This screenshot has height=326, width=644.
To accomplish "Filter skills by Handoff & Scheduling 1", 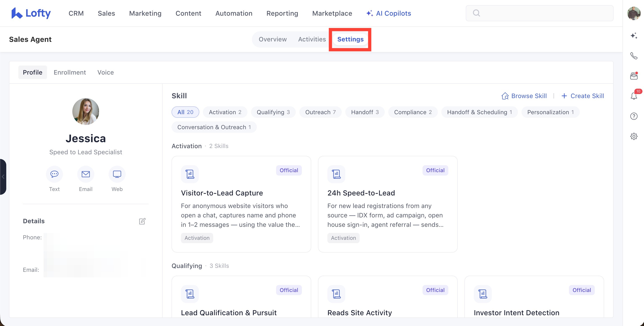I will tap(479, 112).
